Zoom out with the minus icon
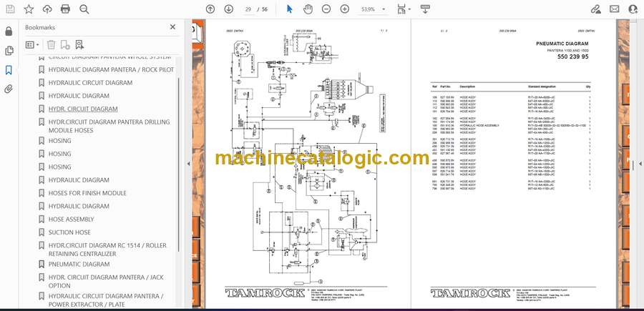This screenshot has height=311, width=644. pyautogui.click(x=326, y=9)
